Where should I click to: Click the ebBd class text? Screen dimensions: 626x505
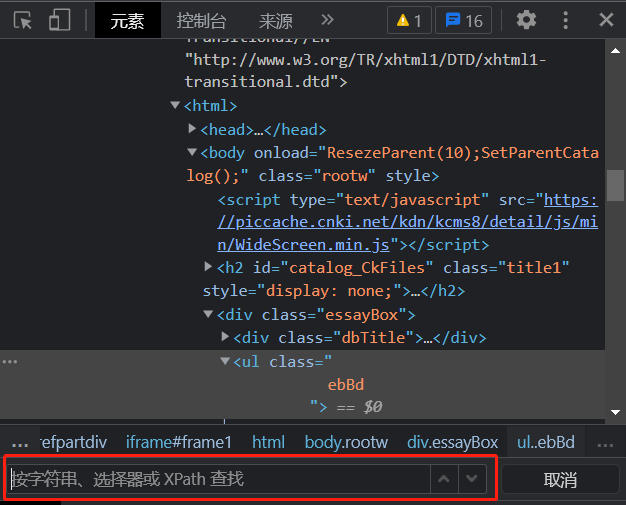346,385
